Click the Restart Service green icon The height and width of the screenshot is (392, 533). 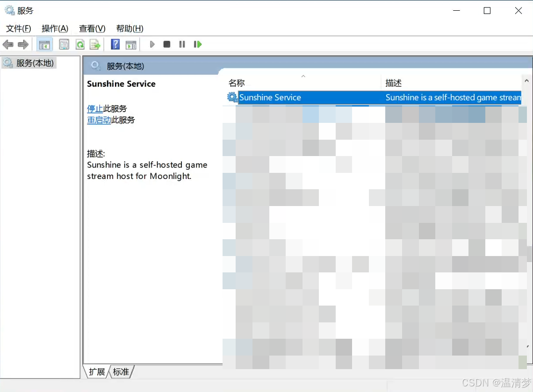(197, 44)
